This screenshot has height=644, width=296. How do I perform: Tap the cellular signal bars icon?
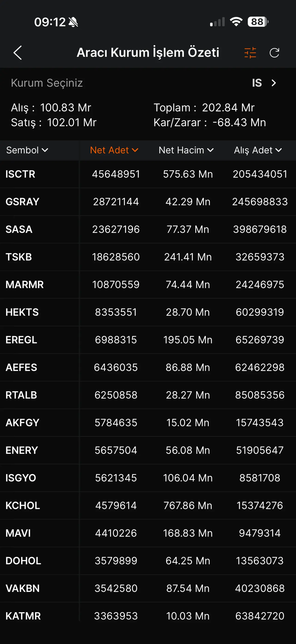217,22
